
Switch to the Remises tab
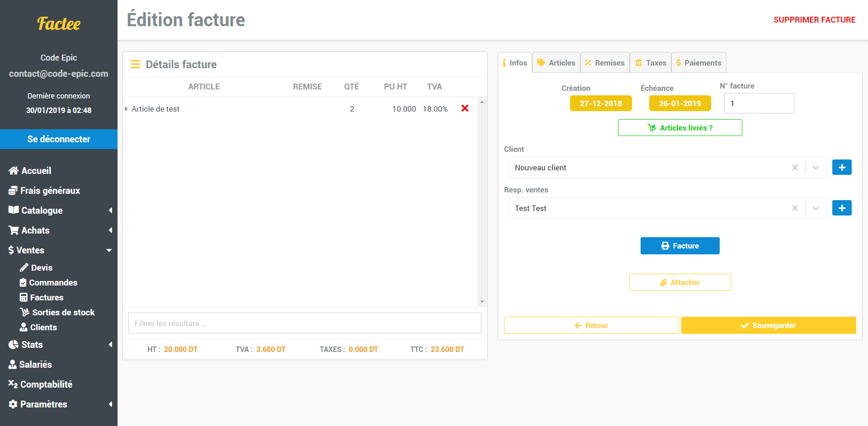click(604, 63)
